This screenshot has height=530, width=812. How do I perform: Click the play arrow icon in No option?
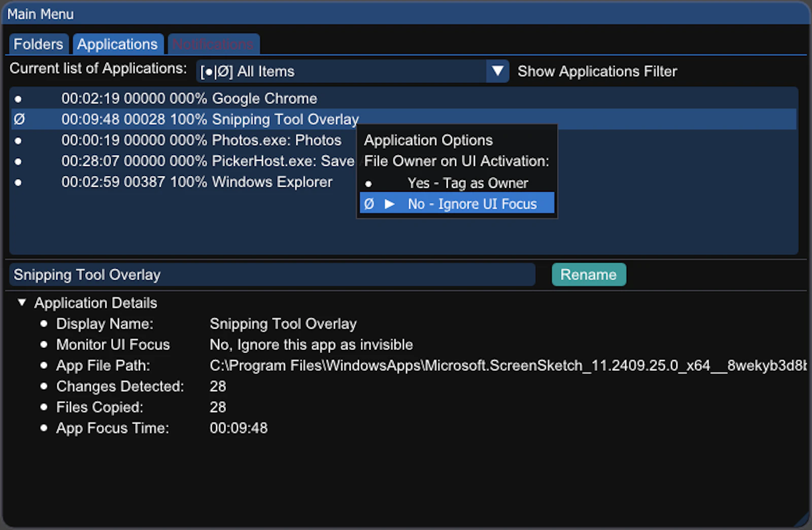click(389, 204)
